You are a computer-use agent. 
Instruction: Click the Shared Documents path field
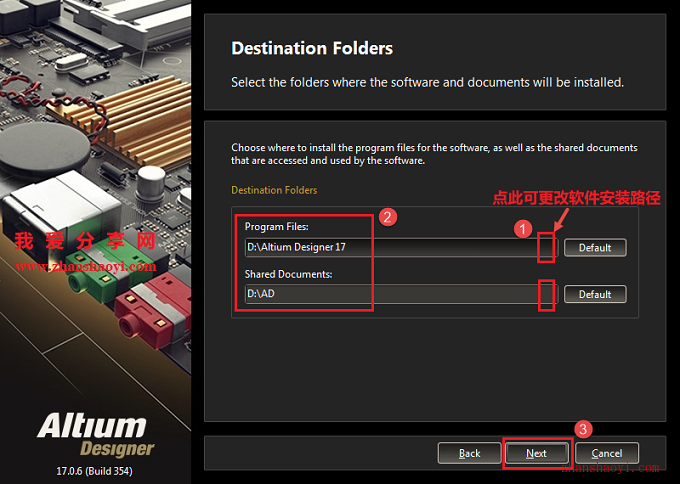pos(401,294)
